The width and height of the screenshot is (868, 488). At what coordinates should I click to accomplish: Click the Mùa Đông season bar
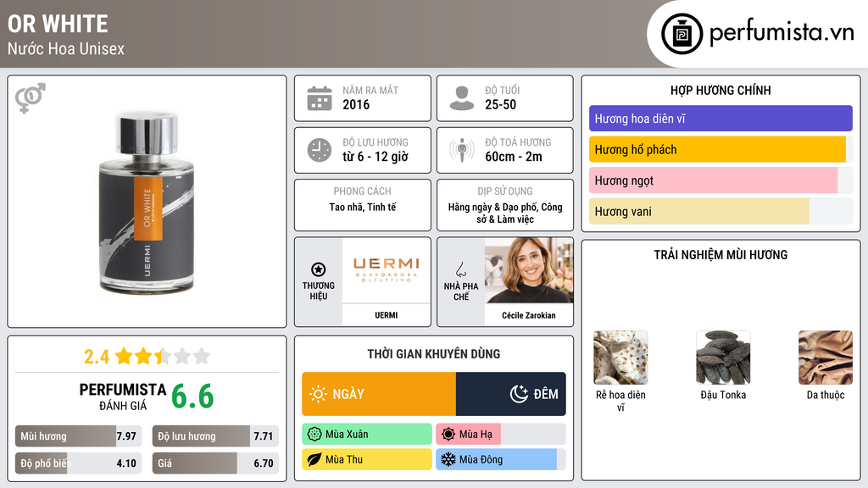click(x=501, y=459)
